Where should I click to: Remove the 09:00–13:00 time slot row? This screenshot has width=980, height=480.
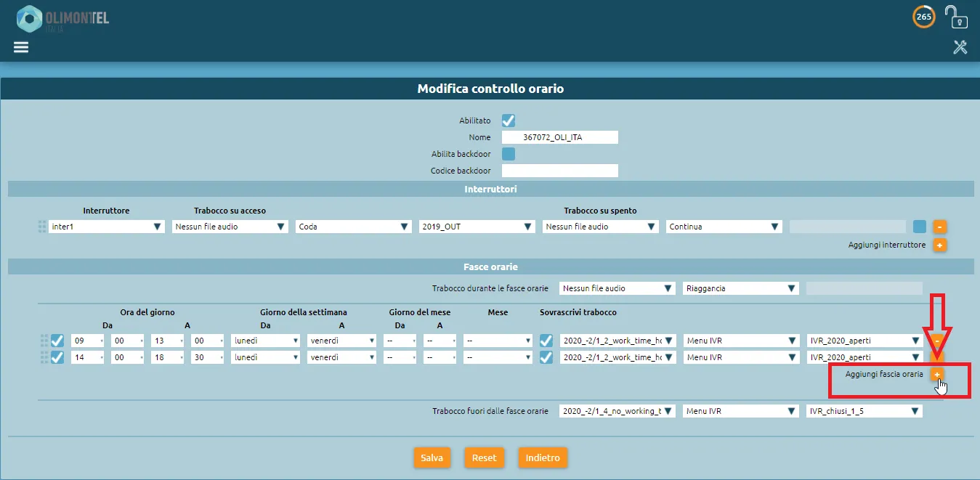coord(938,341)
